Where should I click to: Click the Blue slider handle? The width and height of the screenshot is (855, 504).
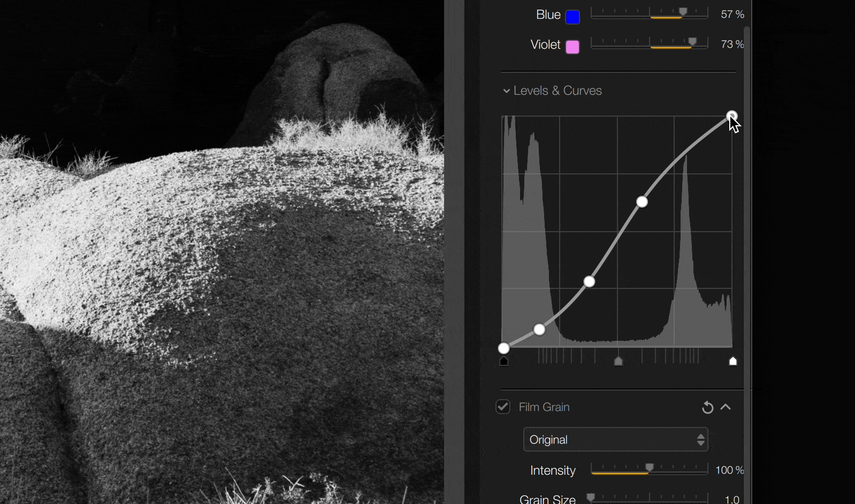(683, 12)
